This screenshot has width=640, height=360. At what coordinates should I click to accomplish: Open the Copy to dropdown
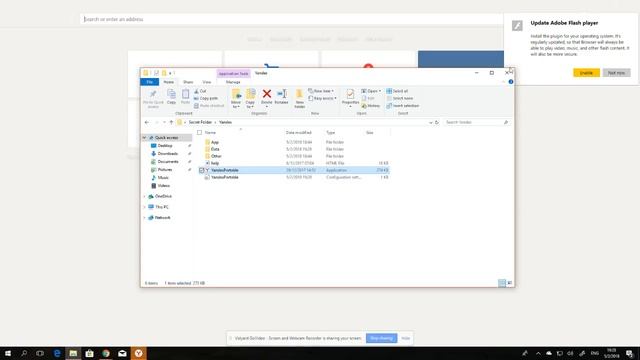(x=250, y=99)
